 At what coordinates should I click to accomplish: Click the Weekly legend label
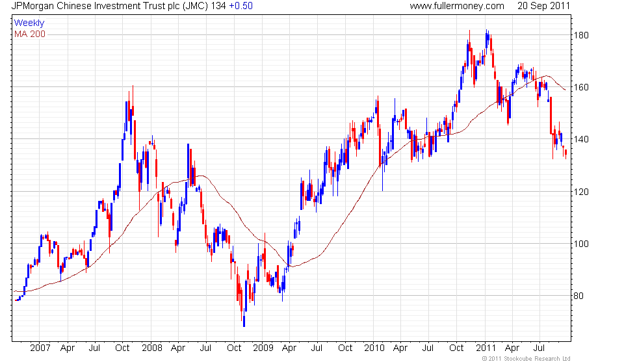coord(29,23)
